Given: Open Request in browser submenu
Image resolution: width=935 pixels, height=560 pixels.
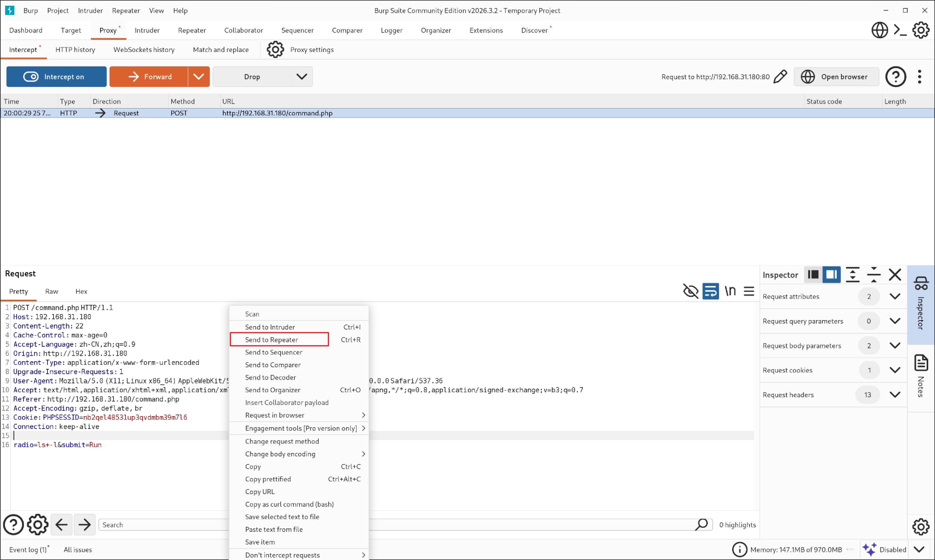Looking at the screenshot, I should point(299,415).
